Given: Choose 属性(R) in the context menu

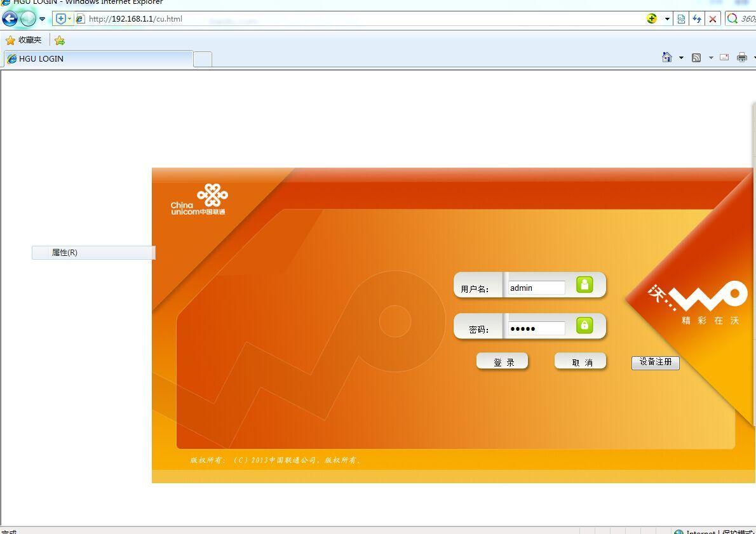Looking at the screenshot, I should point(93,253).
